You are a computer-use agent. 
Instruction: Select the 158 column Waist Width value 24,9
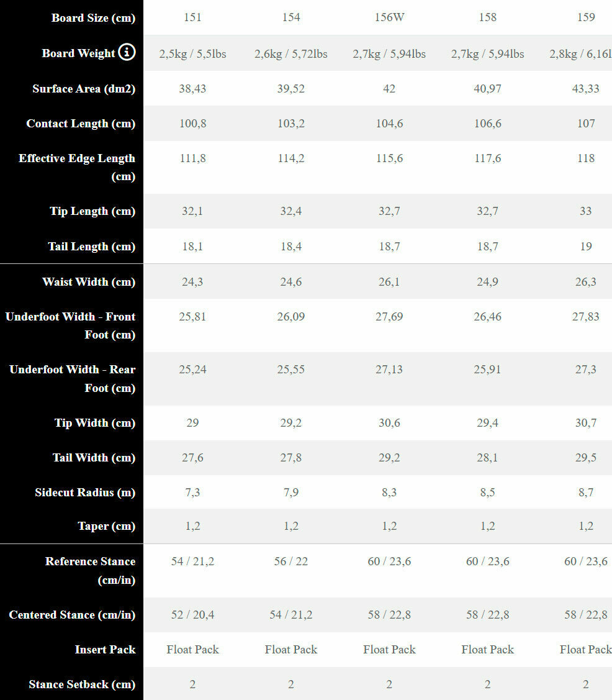(x=487, y=282)
